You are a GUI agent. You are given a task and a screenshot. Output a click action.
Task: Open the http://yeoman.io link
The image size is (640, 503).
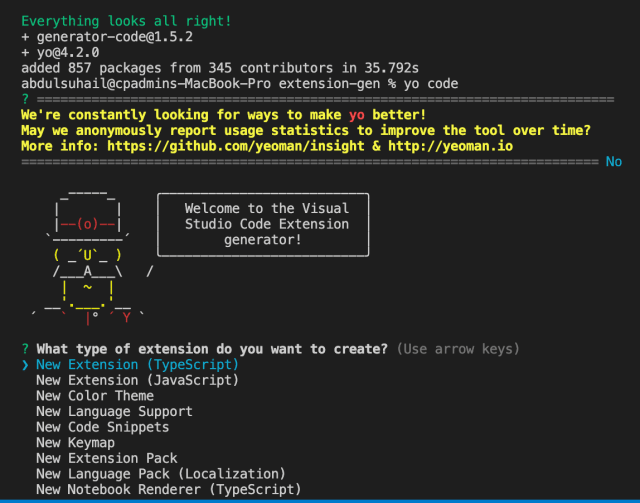450,146
